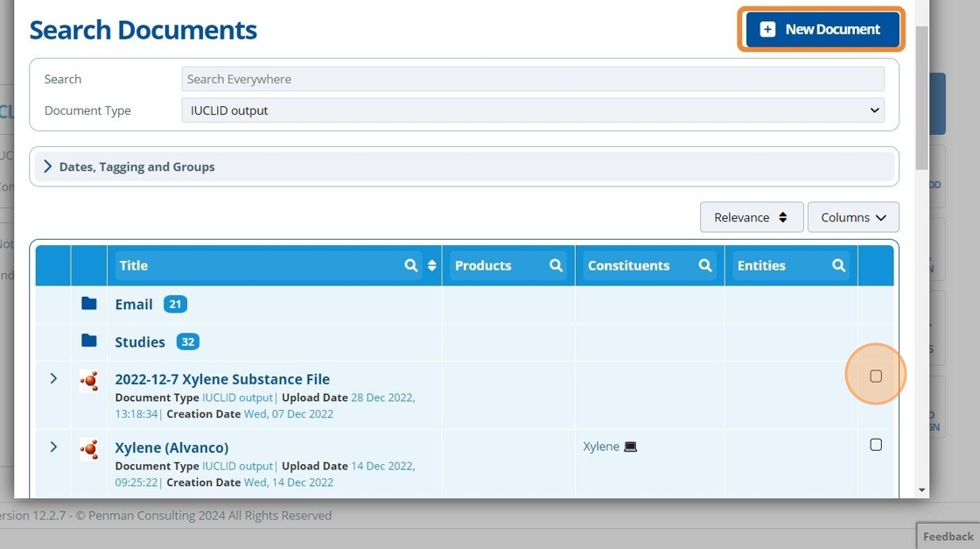Open the Columns dropdown
980x549 pixels.
pyautogui.click(x=853, y=217)
